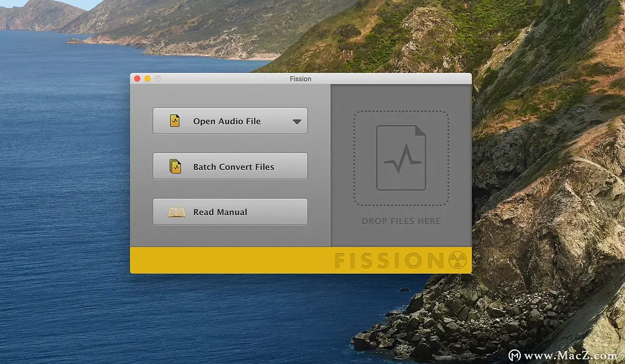
Task: Close the Fission window with red button
Action: pyautogui.click(x=137, y=79)
